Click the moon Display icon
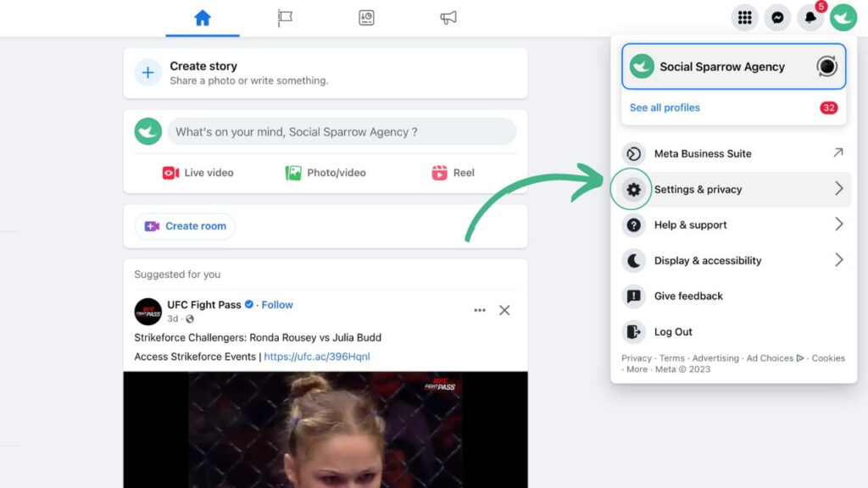 [x=634, y=261]
